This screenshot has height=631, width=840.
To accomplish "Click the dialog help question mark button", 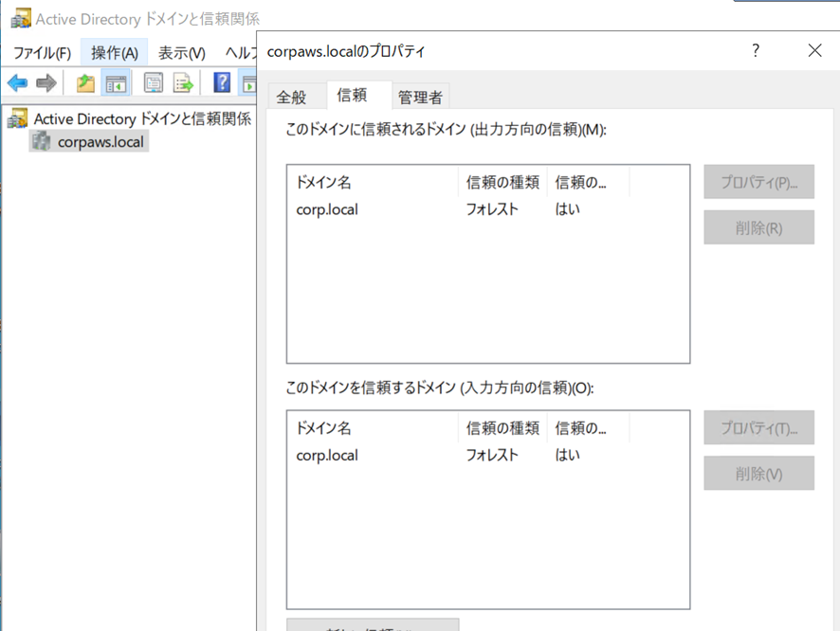I will tap(756, 50).
